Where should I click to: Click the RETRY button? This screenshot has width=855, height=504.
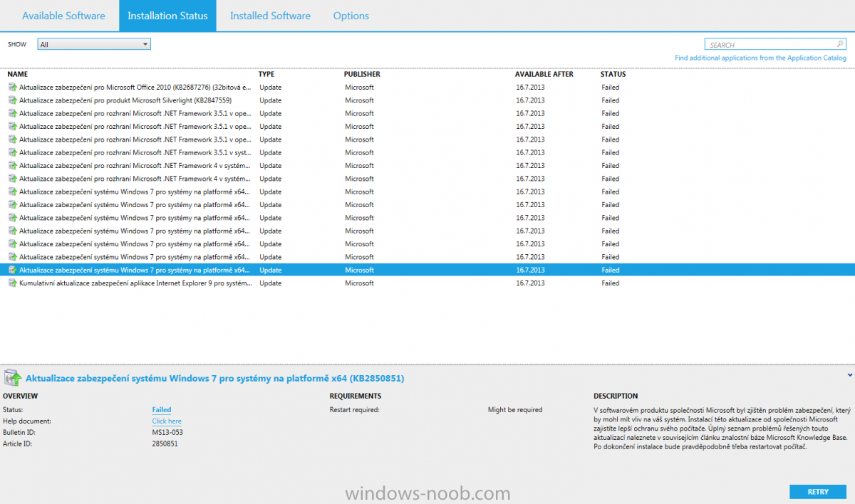(818, 492)
